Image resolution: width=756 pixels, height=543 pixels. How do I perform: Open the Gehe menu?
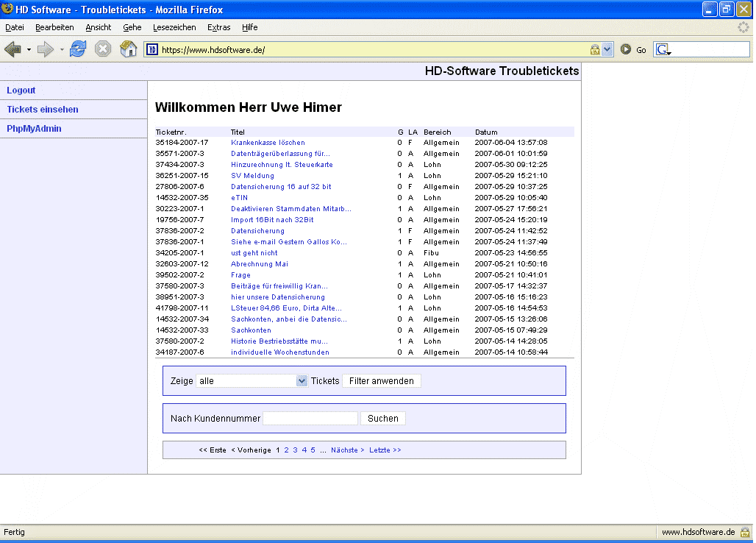click(x=132, y=27)
